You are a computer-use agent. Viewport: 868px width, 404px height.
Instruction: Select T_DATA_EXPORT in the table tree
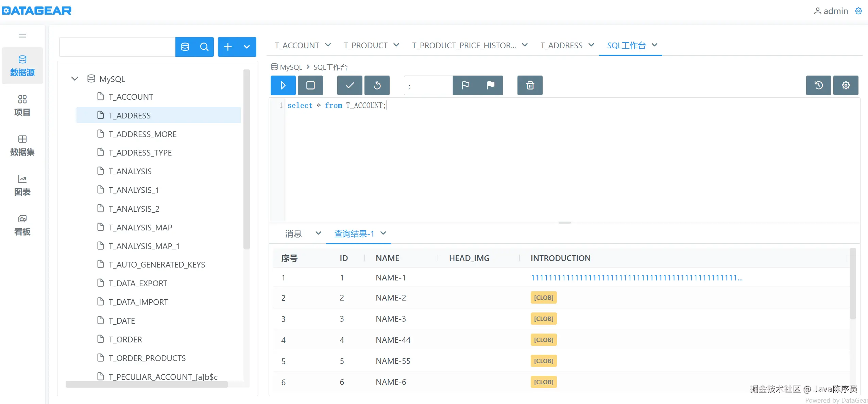[x=138, y=283]
